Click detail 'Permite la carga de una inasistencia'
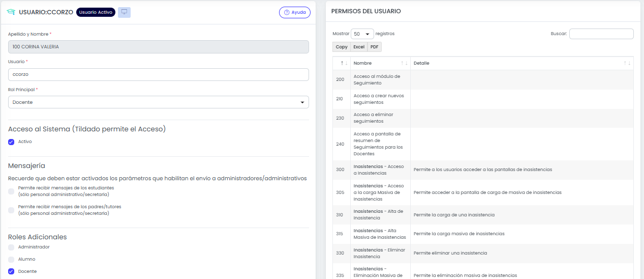Viewport: 644px width, 279px height. (454, 215)
